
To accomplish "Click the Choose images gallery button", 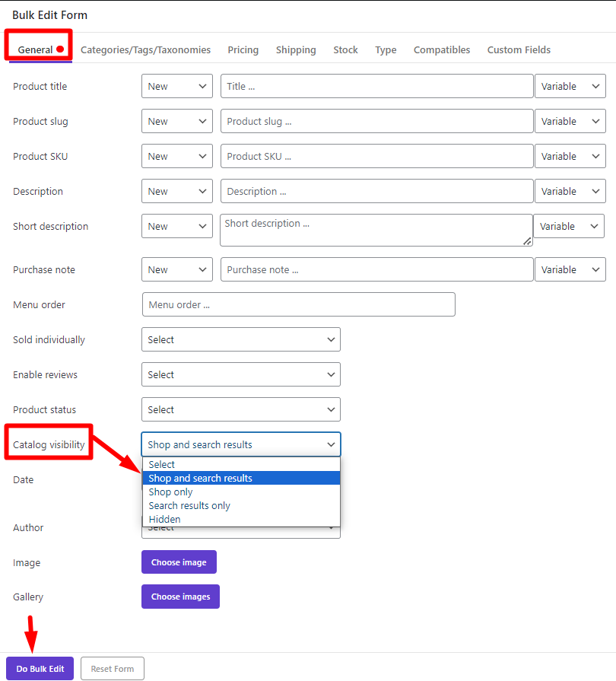I will (180, 597).
